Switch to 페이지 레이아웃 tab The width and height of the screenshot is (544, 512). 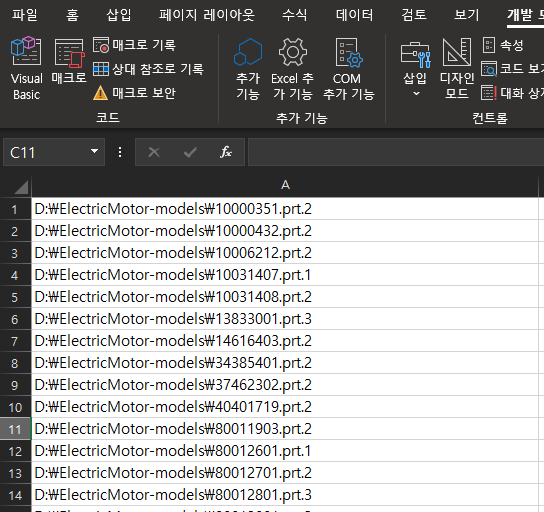pyautogui.click(x=207, y=15)
